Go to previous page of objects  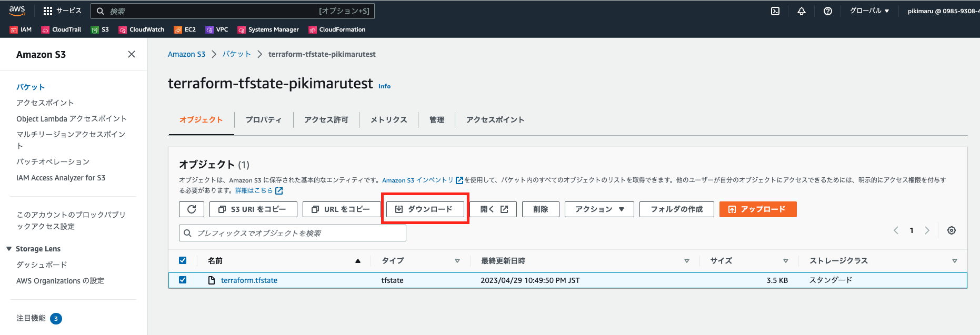click(896, 230)
